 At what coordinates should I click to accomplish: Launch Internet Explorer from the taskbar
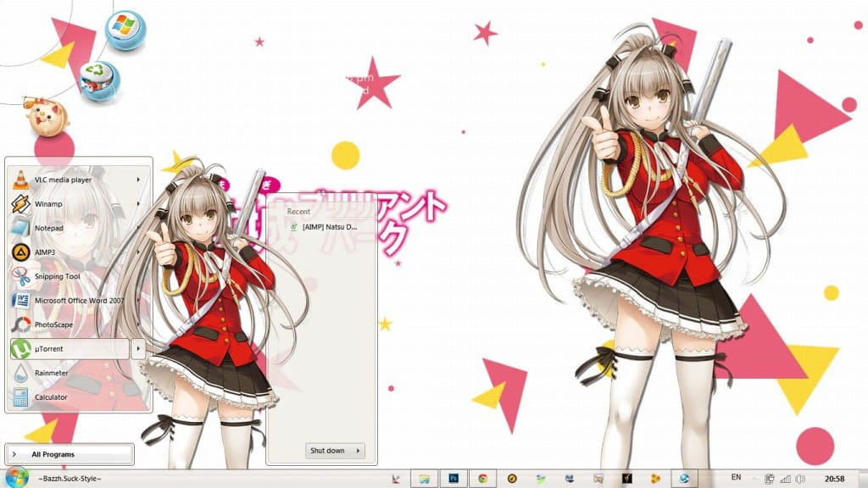tap(684, 480)
